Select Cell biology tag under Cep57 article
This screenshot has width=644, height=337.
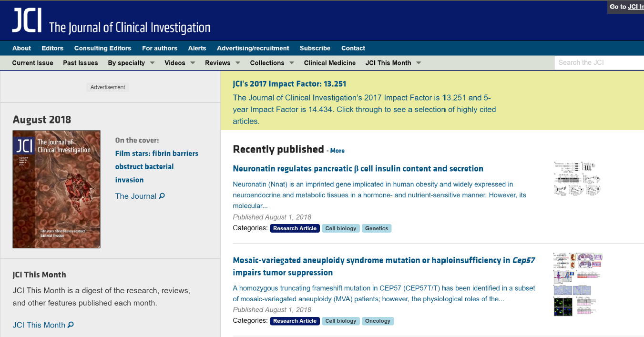point(341,321)
